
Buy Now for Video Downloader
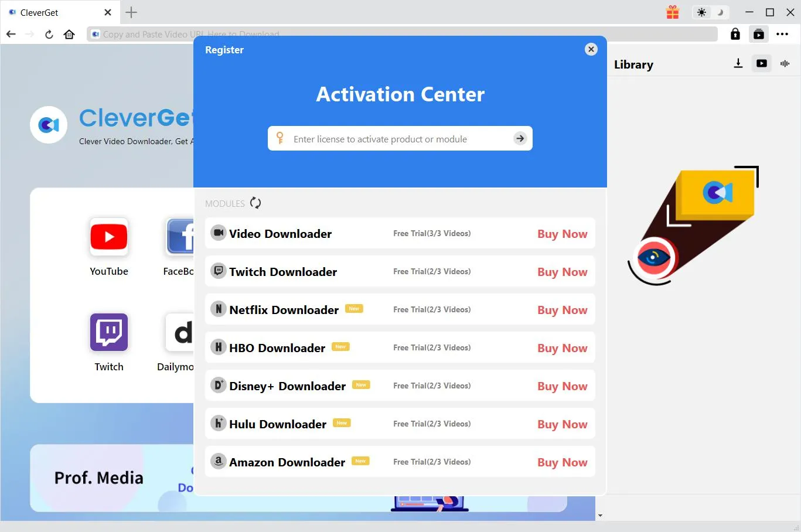point(562,234)
